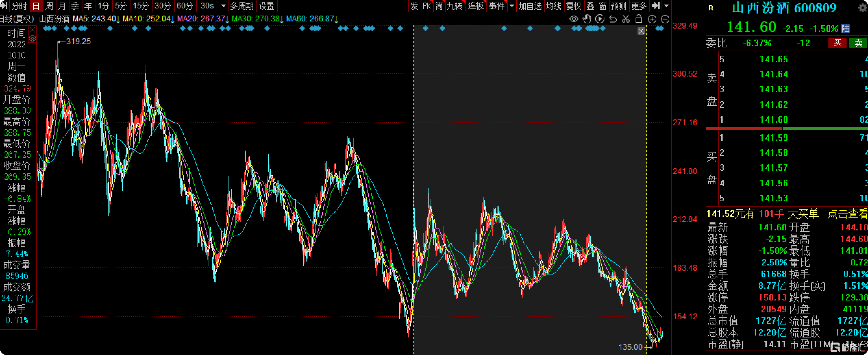
Task: Start chart replay with the play icon
Action: [600, 19]
